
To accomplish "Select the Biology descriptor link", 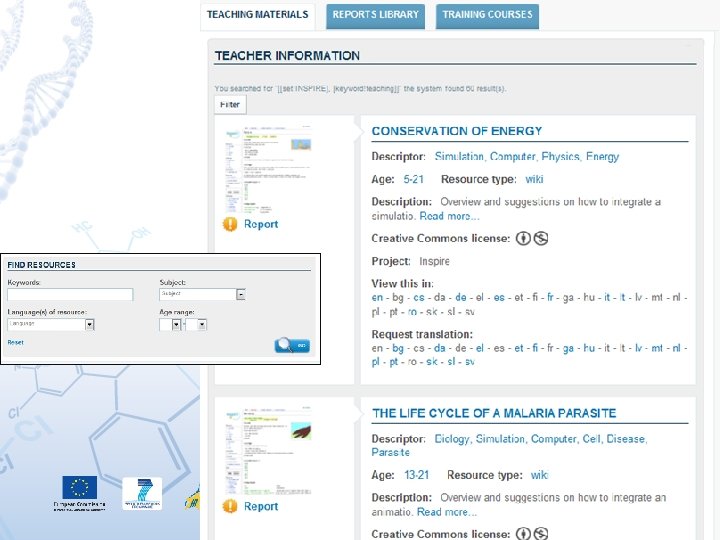I will tap(452, 439).
